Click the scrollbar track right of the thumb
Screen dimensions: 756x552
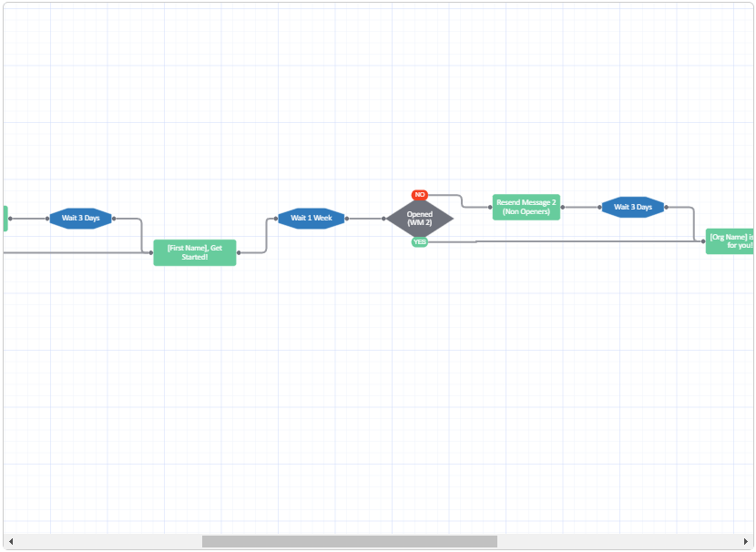pos(619,542)
